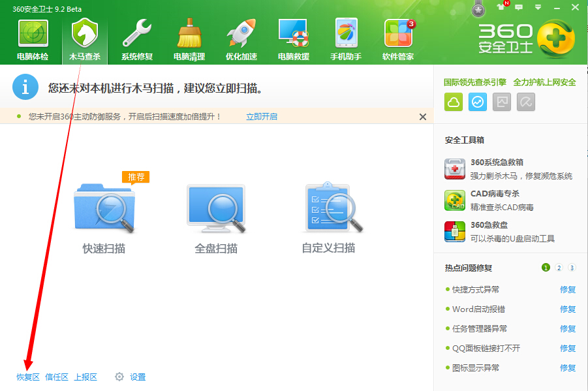
Task: Click 快速扫描 label text
Action: pos(104,249)
